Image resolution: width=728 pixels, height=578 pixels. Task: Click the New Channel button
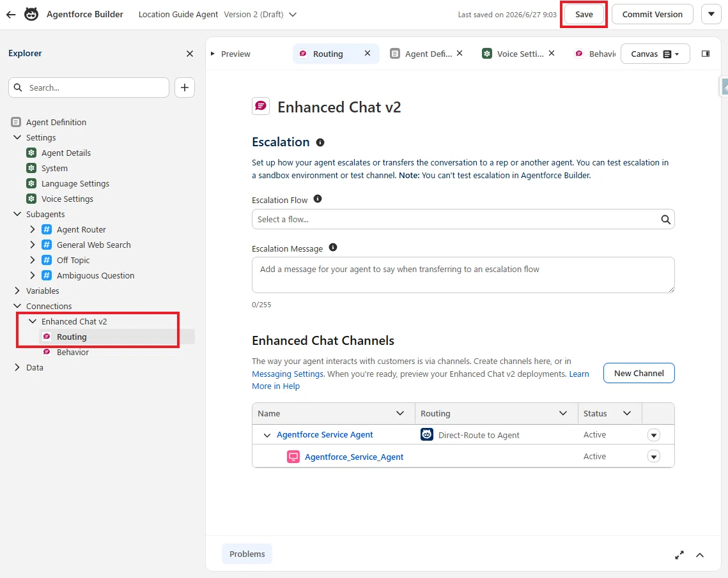point(639,373)
